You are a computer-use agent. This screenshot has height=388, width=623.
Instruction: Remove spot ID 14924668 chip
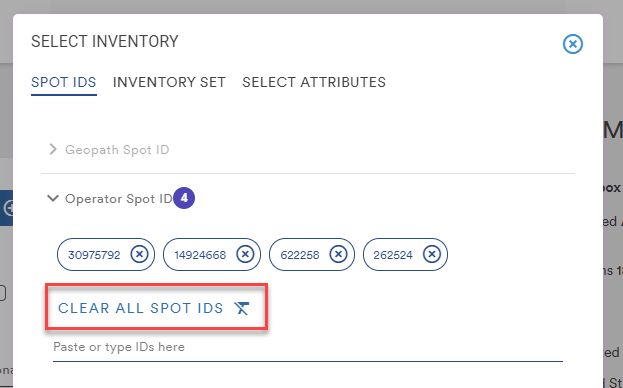[245, 254]
